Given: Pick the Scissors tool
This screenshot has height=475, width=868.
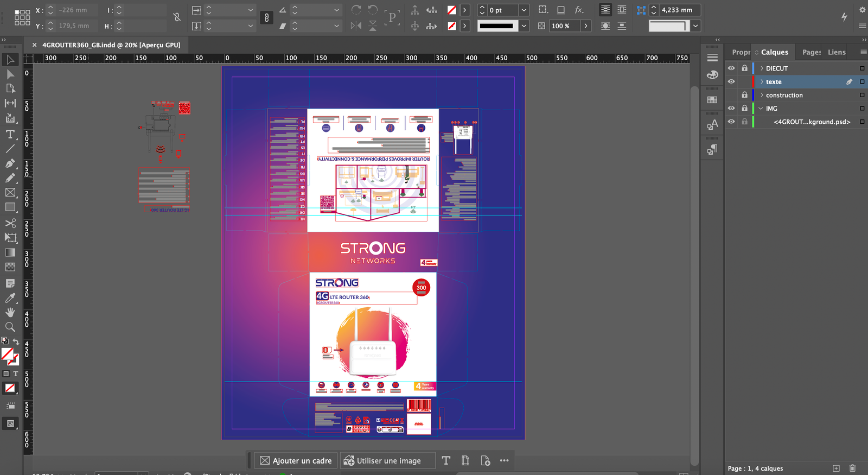Looking at the screenshot, I should (10, 223).
